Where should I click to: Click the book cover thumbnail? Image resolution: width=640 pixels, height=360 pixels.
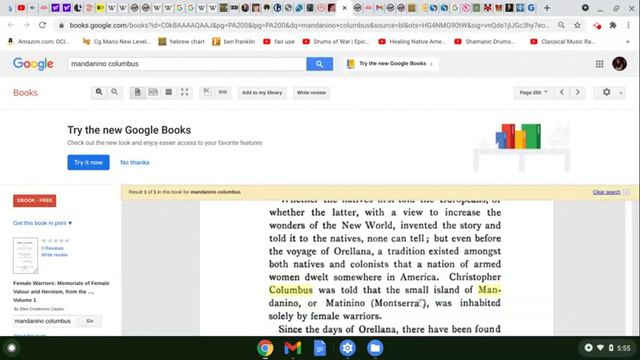[x=25, y=256]
